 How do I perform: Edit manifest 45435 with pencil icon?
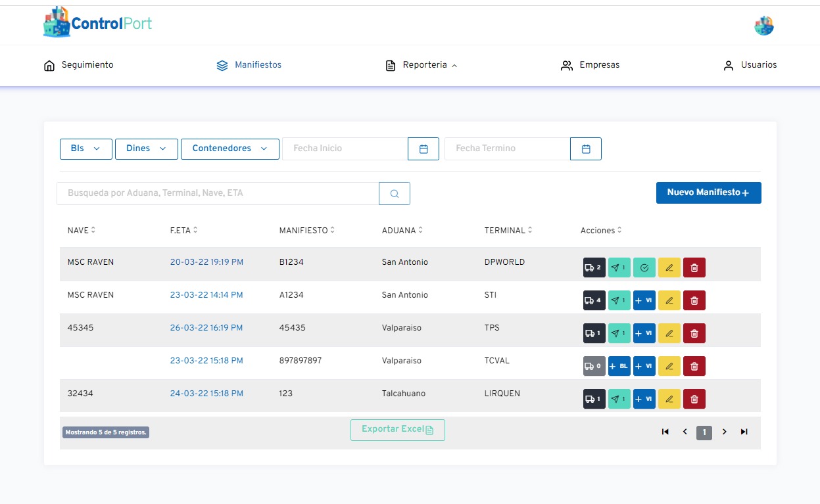tap(669, 333)
